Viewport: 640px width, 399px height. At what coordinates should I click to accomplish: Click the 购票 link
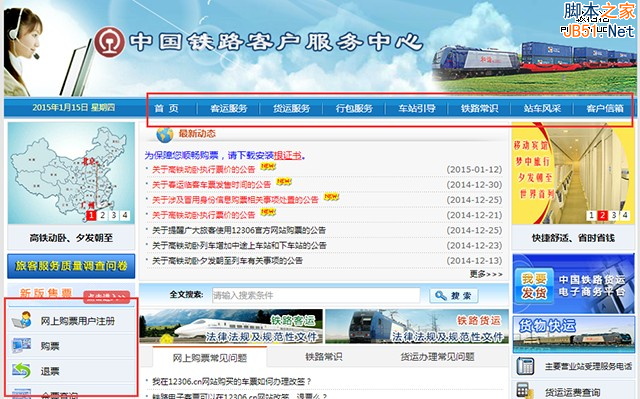click(50, 346)
